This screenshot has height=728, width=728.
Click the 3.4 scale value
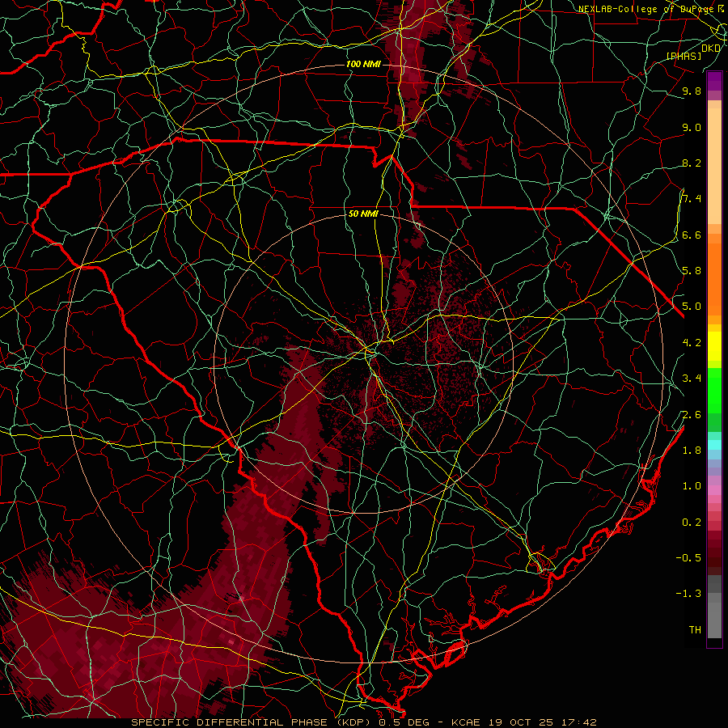coord(692,379)
